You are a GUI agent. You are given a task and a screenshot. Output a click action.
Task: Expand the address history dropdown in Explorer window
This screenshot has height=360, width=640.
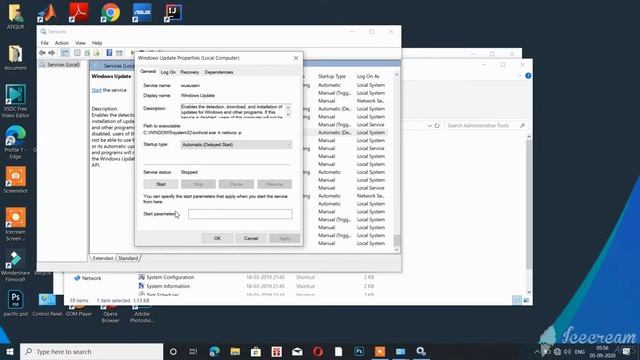point(429,126)
